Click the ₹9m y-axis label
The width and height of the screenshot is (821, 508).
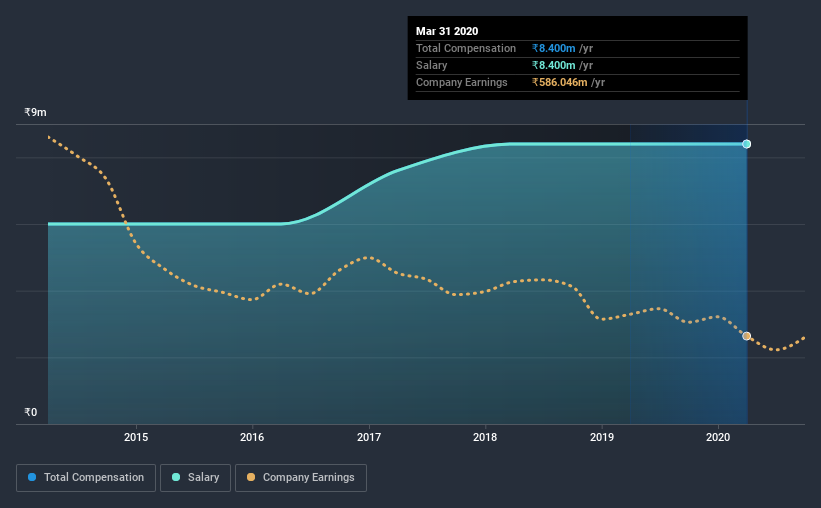[35, 113]
